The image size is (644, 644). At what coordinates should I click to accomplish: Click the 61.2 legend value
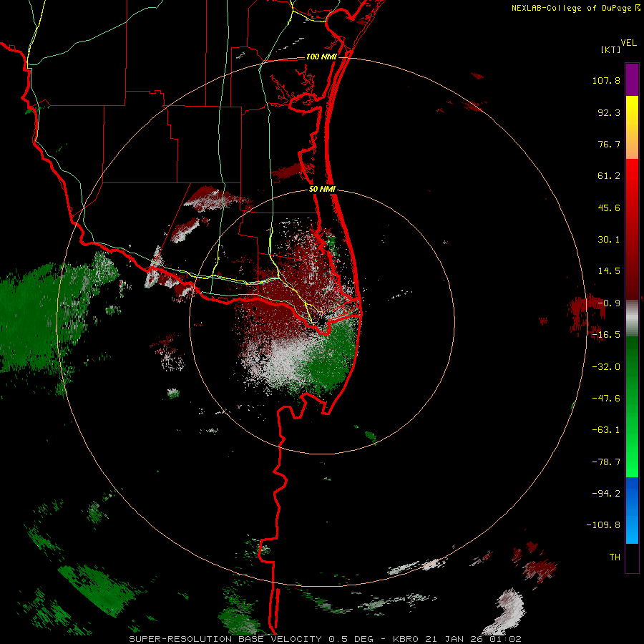[609, 176]
